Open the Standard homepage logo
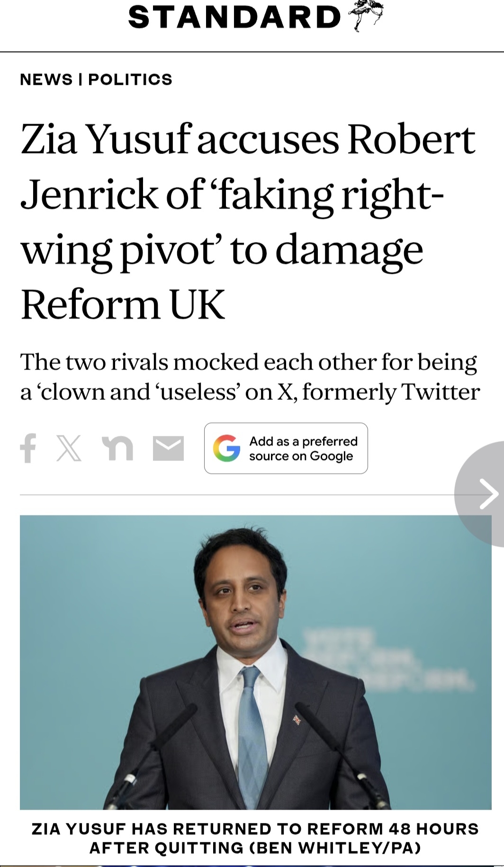This screenshot has height=867, width=504. coord(234,18)
